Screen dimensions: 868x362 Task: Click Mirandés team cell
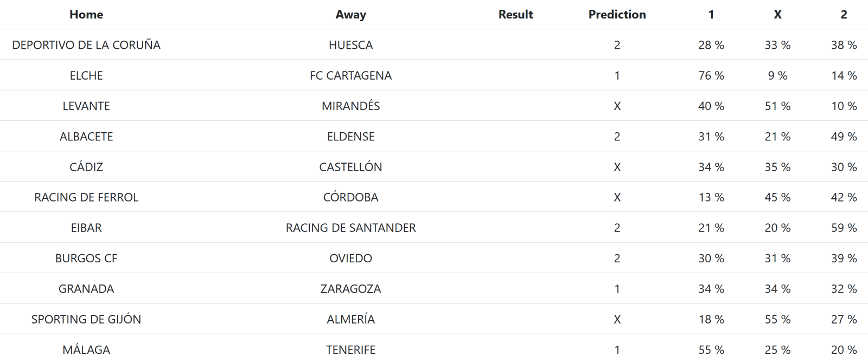[350, 106]
